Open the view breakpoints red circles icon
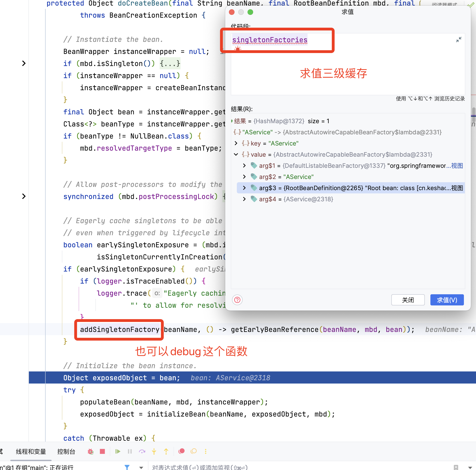The height and width of the screenshot is (470, 476). pyautogui.click(x=181, y=451)
